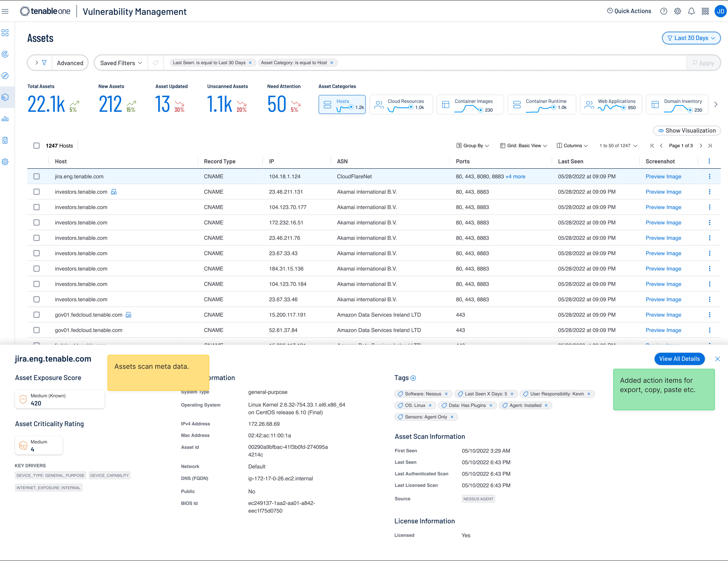Add a tag with the plus icon
Image resolution: width=728 pixels, height=561 pixels.
413,378
